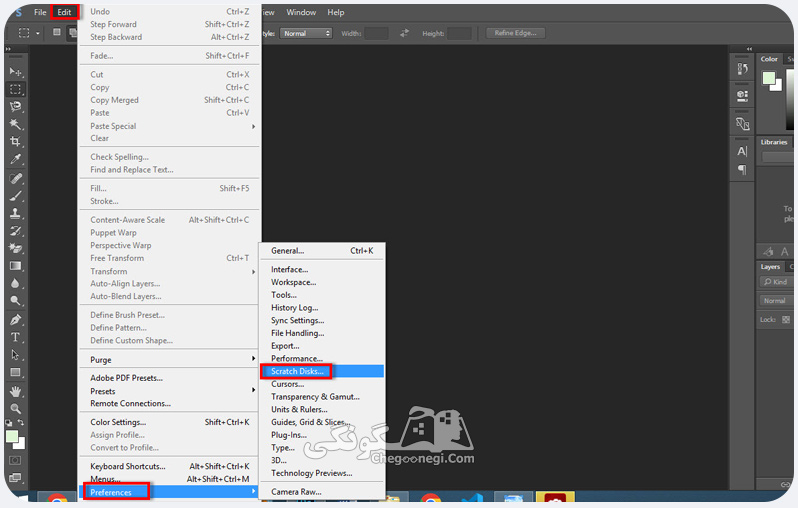The width and height of the screenshot is (798, 508).
Task: Select the Dodge tool
Action: [x=15, y=301]
